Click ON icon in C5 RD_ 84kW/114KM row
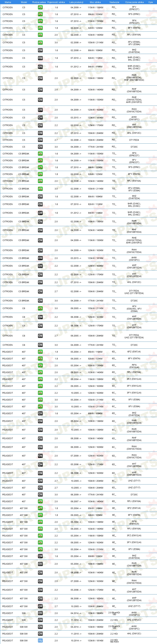This screenshot has height=644, width=157. tap(40, 67)
